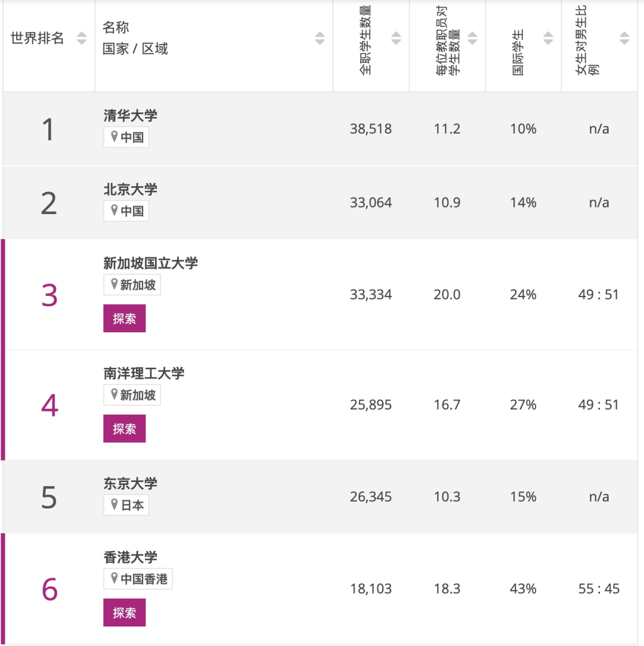
Task: Sort students-per-staff column arrows
Action: (472, 38)
